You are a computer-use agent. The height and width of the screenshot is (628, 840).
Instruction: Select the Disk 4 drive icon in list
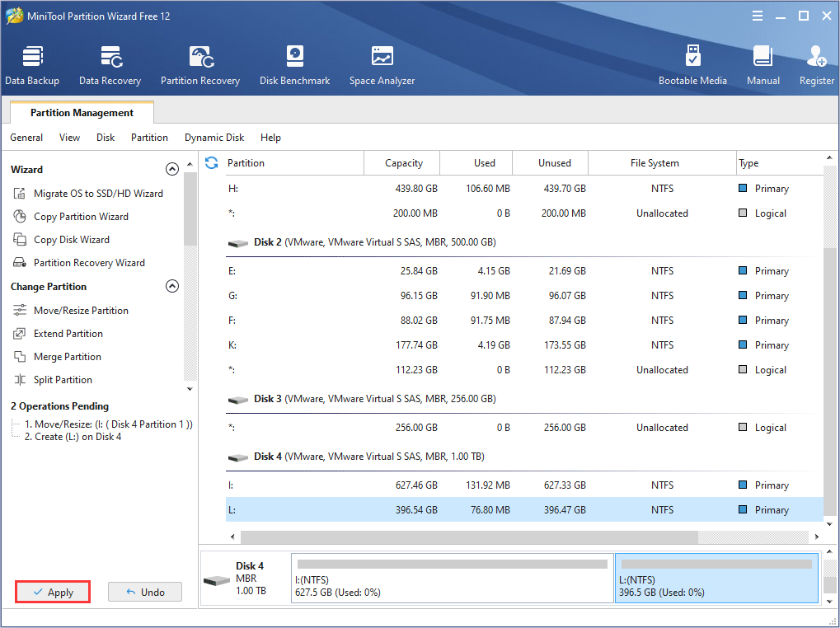(x=238, y=457)
